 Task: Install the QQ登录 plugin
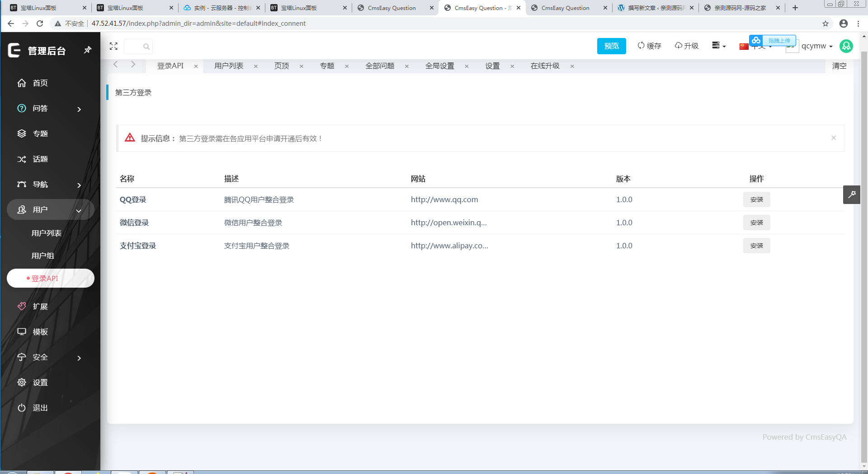coord(756,199)
